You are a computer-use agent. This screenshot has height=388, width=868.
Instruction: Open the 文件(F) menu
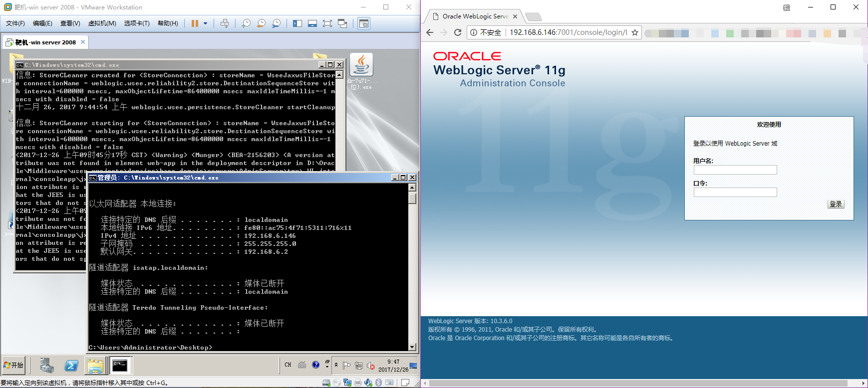point(15,23)
